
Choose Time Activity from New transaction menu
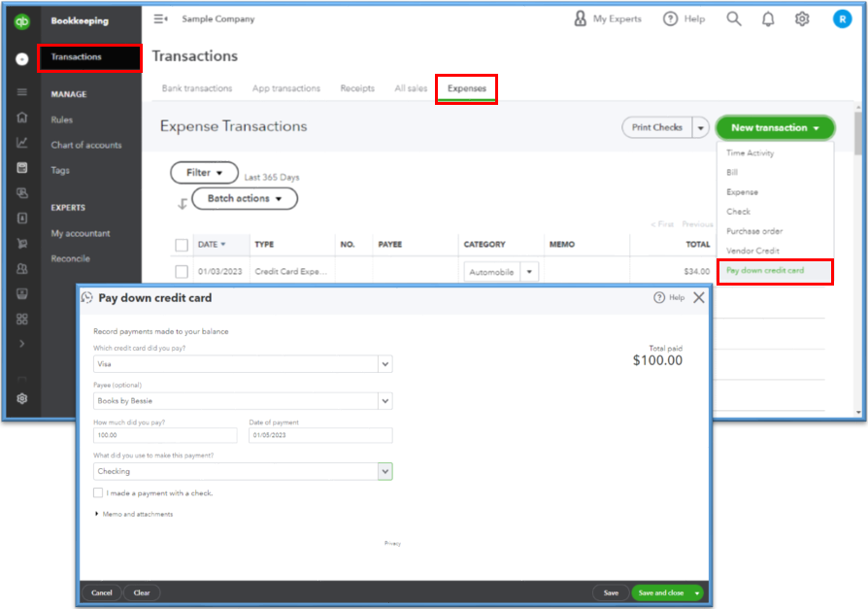[x=750, y=152]
